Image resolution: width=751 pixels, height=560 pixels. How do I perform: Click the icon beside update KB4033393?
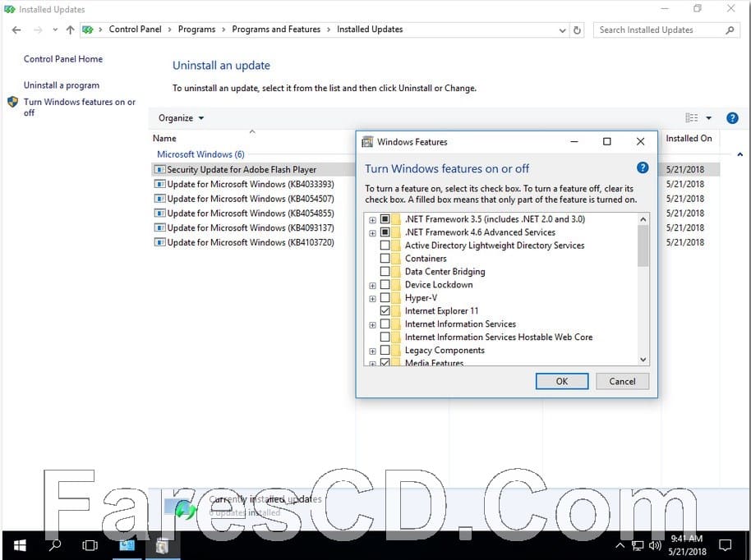point(160,184)
